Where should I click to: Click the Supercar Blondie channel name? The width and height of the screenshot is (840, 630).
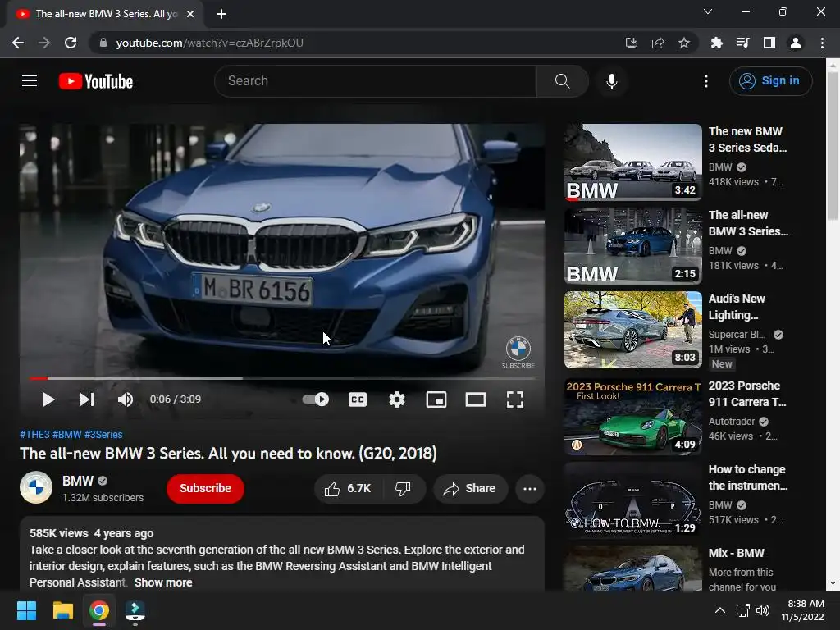click(737, 335)
